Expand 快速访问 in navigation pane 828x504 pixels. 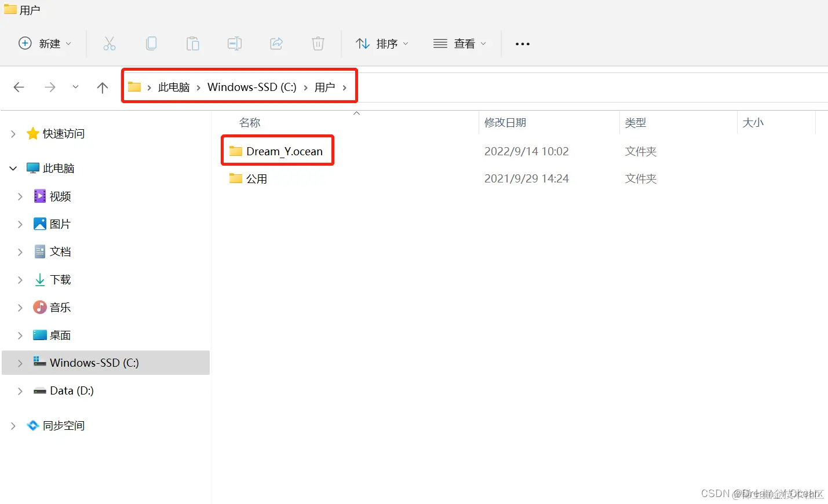pyautogui.click(x=13, y=134)
